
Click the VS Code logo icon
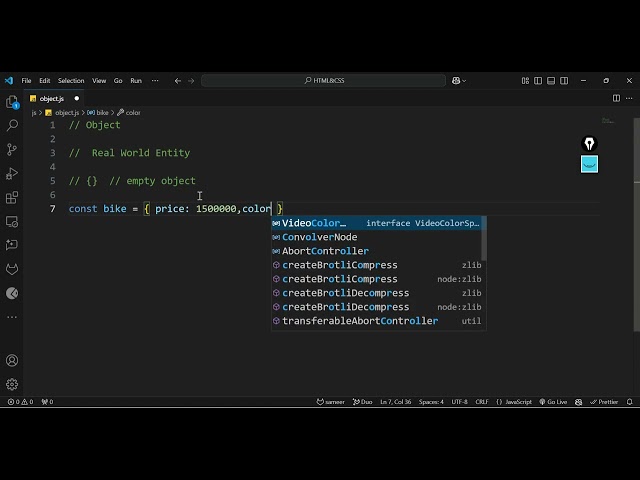coord(9,80)
